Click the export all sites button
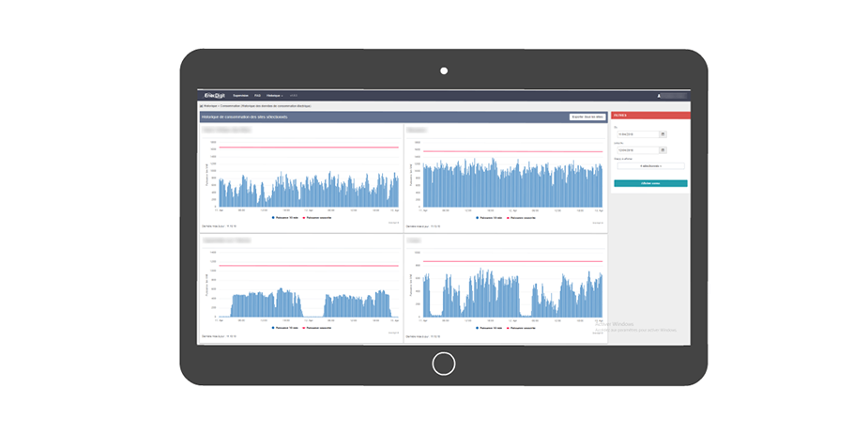The image size is (868, 434). 586,116
